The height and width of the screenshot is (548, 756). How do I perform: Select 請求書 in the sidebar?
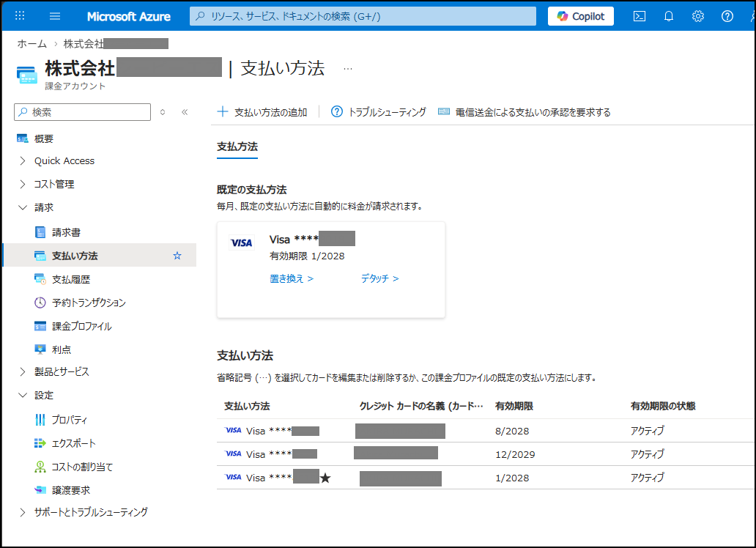[66, 232]
